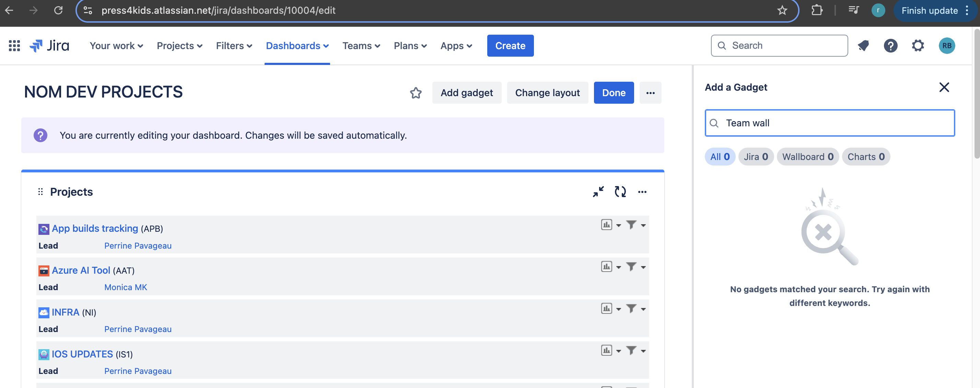Open the Apps navigation menu

tap(456, 46)
